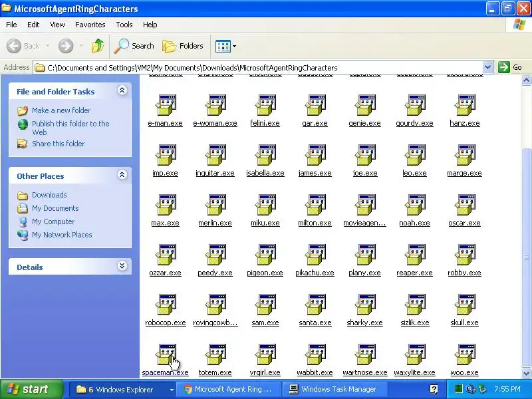
Task: Select the imp.exe file icon
Action: pos(166,155)
